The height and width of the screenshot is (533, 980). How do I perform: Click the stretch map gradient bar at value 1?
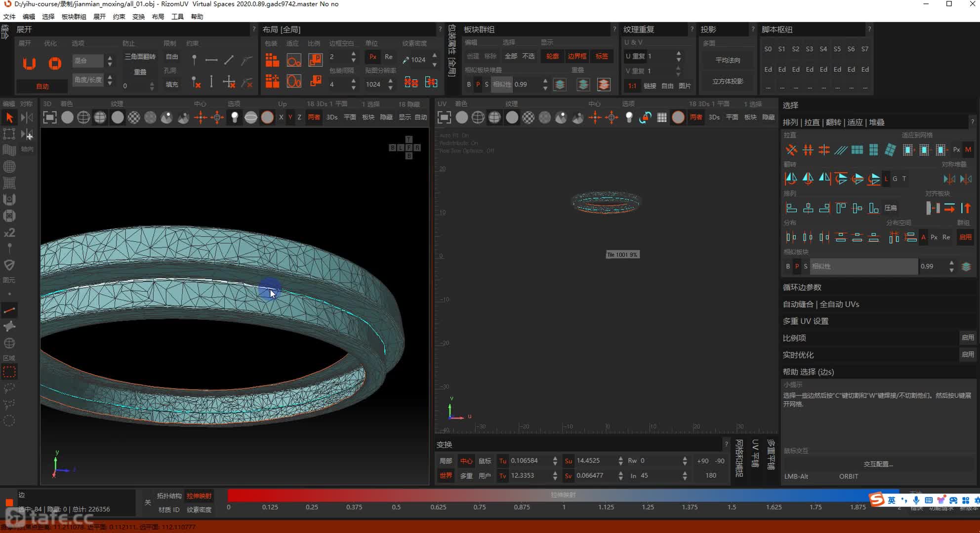[564, 495]
